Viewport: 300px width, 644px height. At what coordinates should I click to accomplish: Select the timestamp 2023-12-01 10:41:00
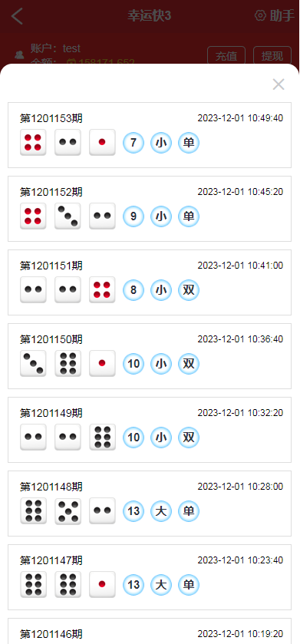[240, 266]
